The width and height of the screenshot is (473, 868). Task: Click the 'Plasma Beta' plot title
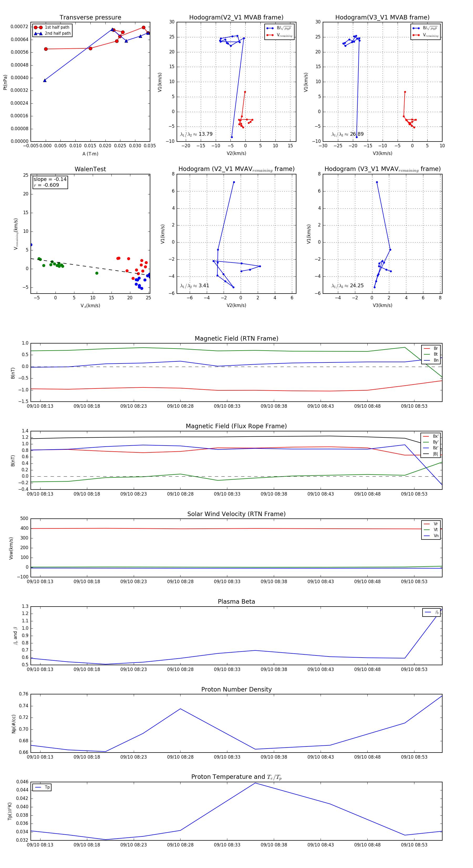coord(236,602)
